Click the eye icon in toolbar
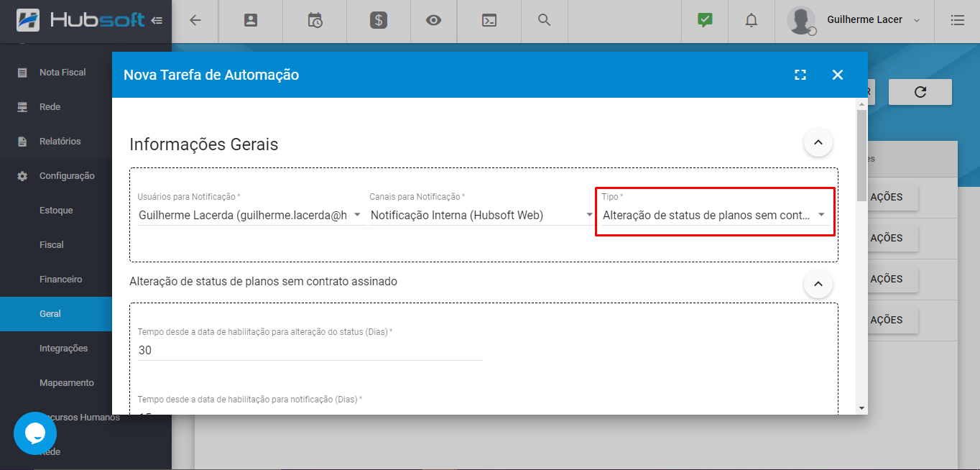 (x=433, y=20)
